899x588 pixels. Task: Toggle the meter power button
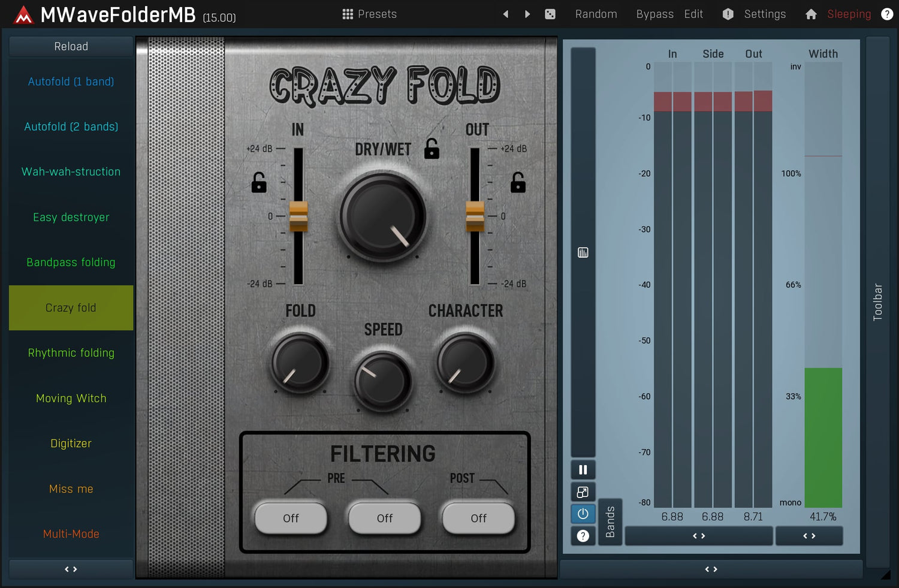tap(583, 514)
